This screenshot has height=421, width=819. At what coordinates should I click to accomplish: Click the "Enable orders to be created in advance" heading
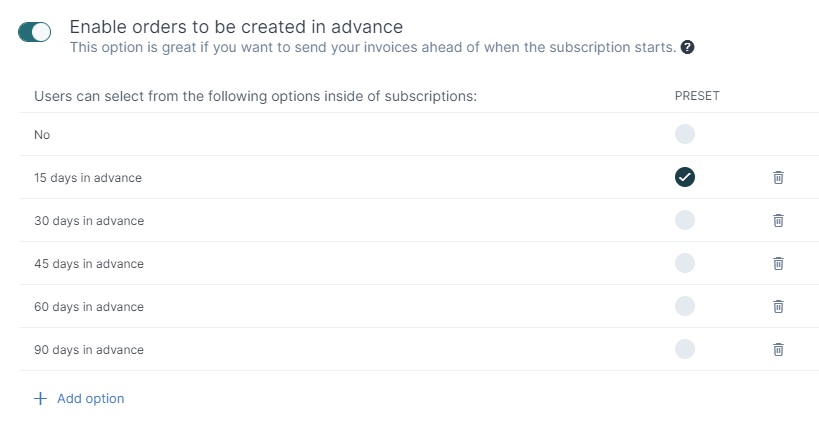236,27
